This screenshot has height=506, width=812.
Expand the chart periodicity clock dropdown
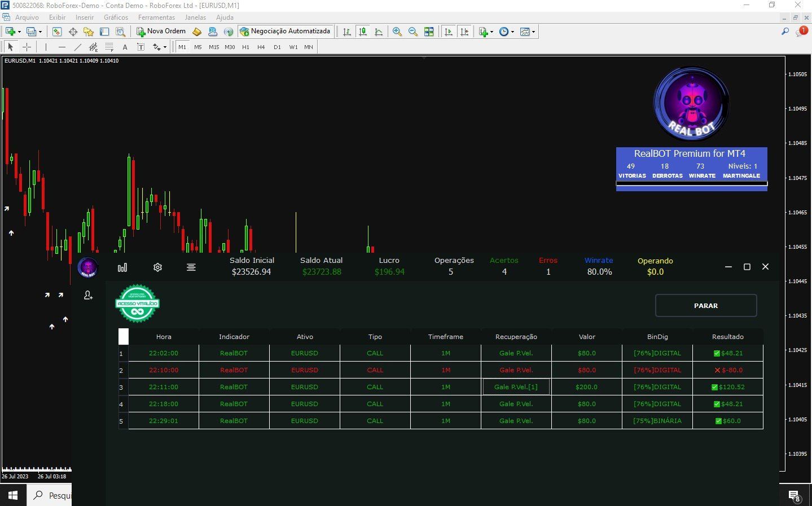[512, 32]
